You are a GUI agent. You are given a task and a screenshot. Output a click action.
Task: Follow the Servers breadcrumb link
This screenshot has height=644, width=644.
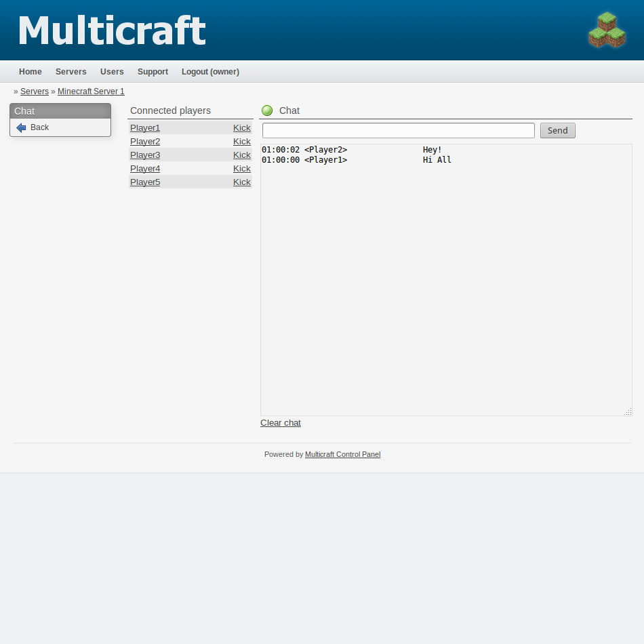[x=35, y=92]
